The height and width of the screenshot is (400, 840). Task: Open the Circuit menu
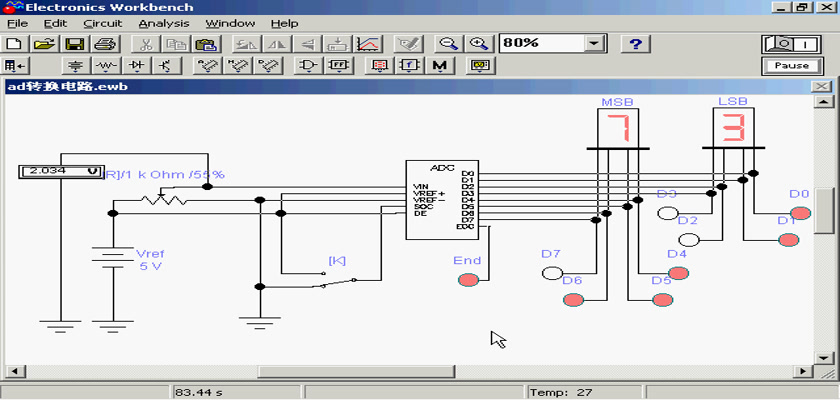[103, 24]
